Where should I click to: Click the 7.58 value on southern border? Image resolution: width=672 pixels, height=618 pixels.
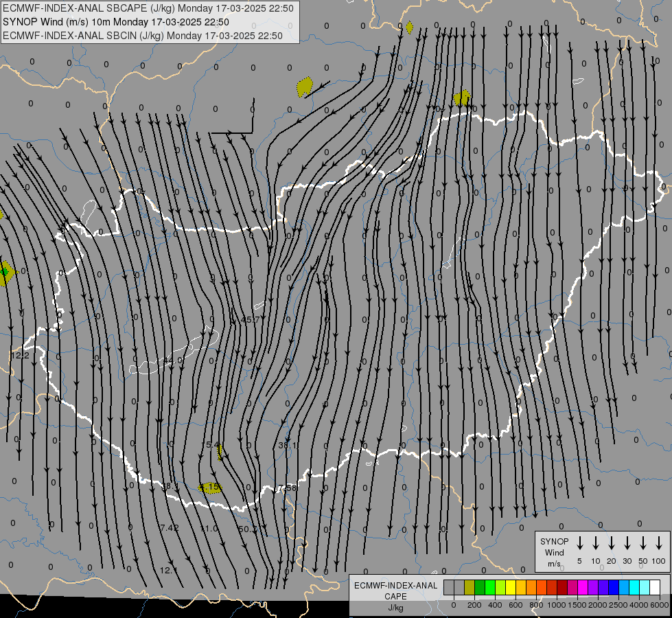pos(287,488)
